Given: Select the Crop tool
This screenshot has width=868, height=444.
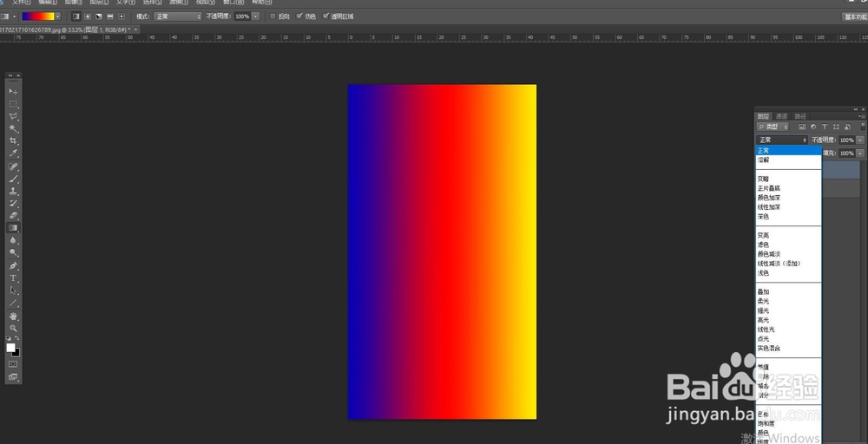Looking at the screenshot, I should click(13, 141).
